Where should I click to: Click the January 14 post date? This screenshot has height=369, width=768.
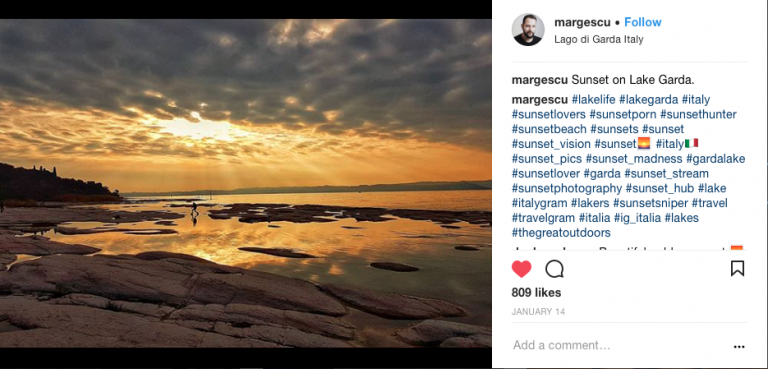tap(538, 312)
